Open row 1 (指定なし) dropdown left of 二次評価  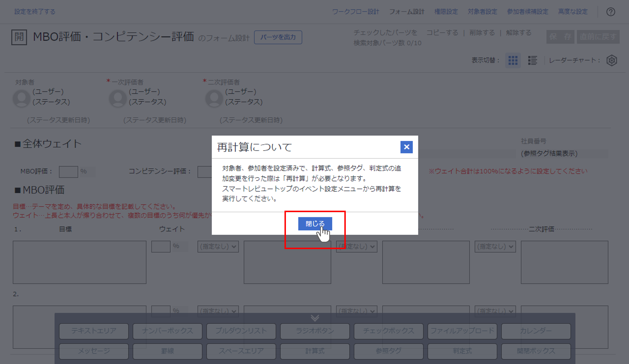click(x=495, y=246)
